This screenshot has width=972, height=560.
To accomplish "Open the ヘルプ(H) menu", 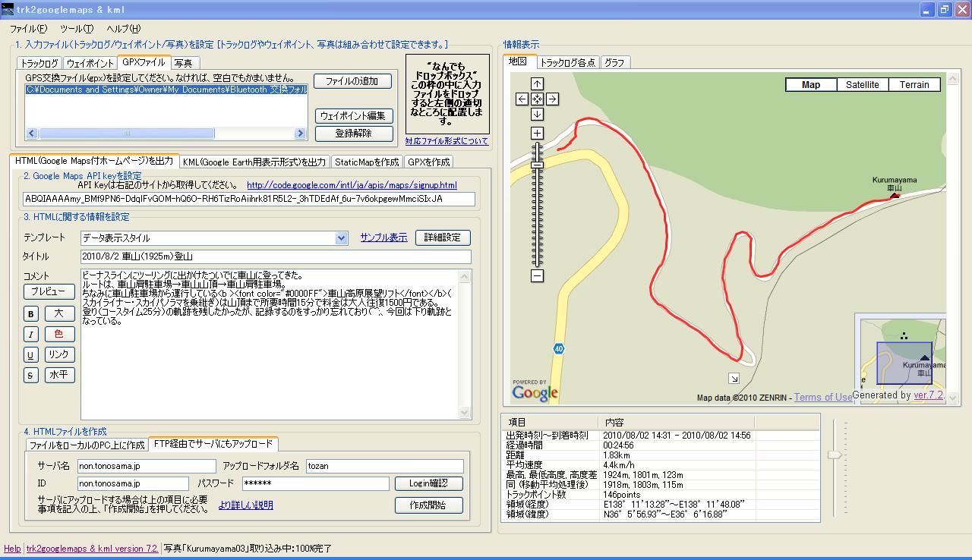I will pos(123,29).
